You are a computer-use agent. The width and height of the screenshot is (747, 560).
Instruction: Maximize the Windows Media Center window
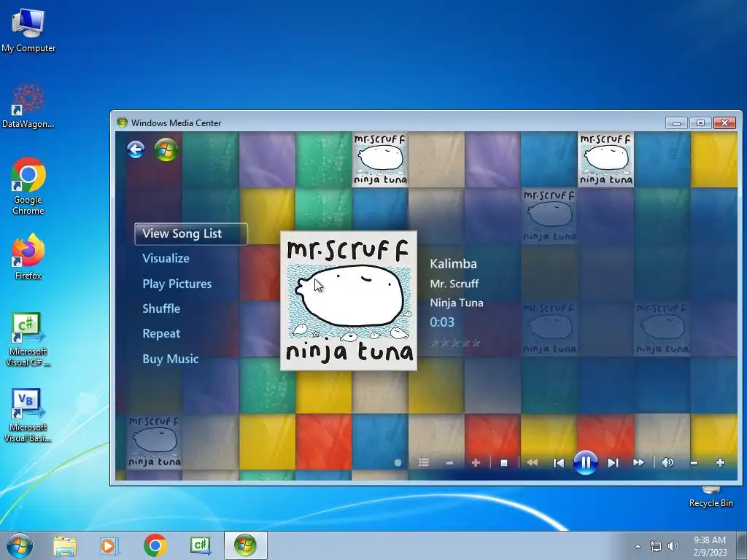(700, 122)
